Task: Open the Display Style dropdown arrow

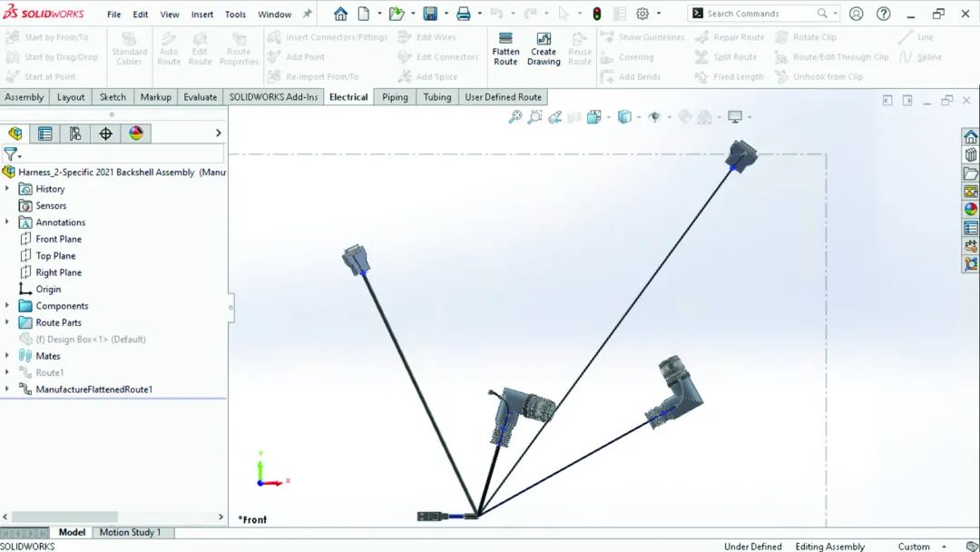Action: [640, 117]
